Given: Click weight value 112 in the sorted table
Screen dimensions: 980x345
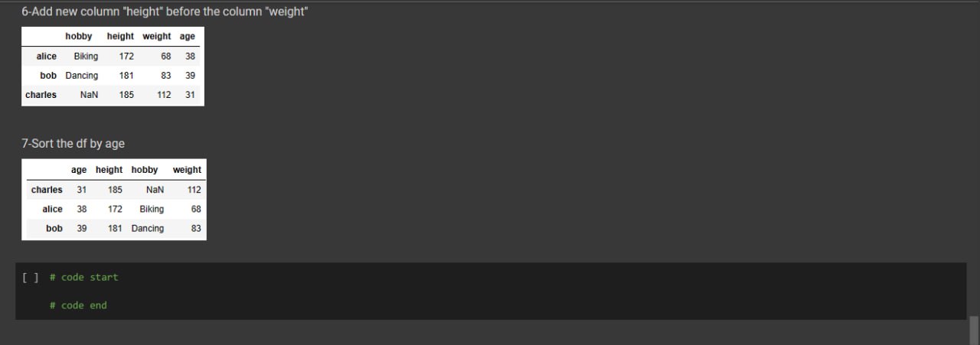Looking at the screenshot, I should point(194,190).
